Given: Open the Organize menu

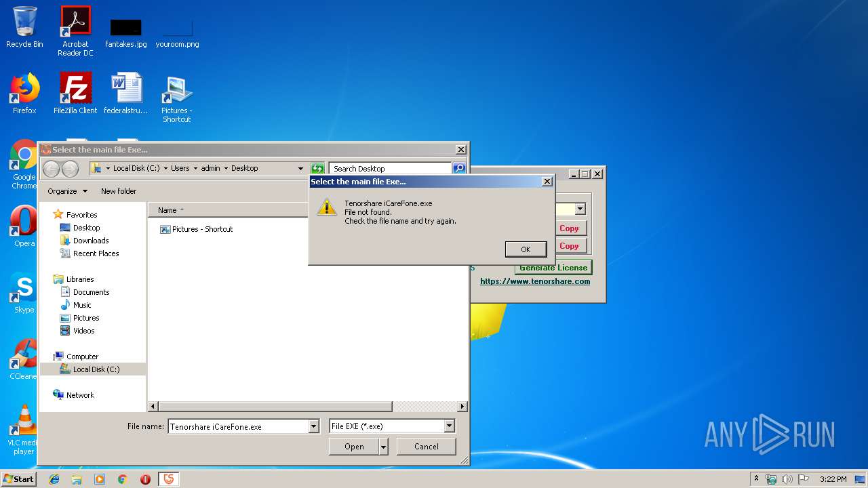Looking at the screenshot, I should coord(67,191).
